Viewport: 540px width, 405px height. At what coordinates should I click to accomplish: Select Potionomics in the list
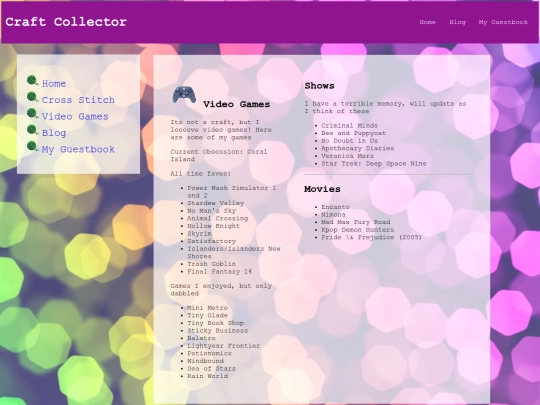point(209,353)
